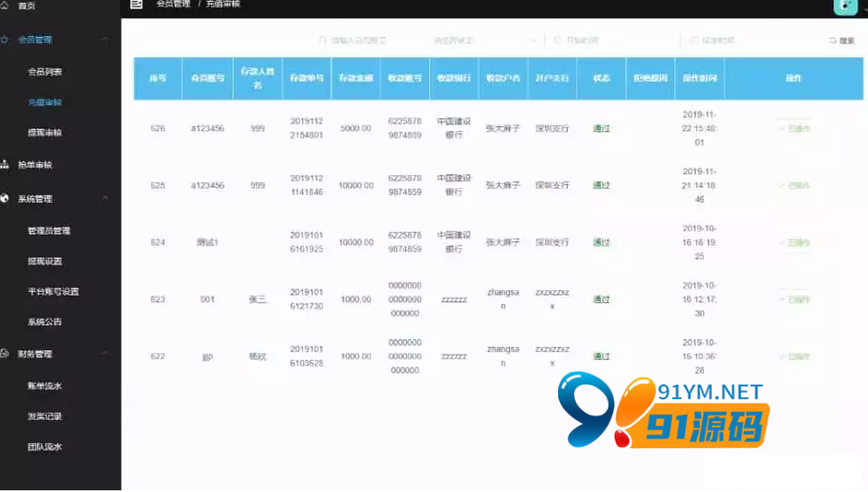Collapse the 系统管理 menu chevron

pyautogui.click(x=105, y=198)
